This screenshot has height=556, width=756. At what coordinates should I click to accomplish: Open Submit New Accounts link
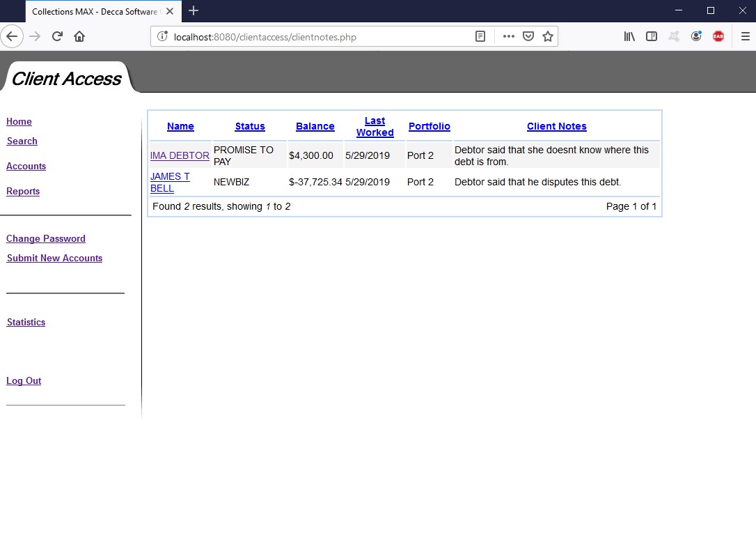pos(54,258)
